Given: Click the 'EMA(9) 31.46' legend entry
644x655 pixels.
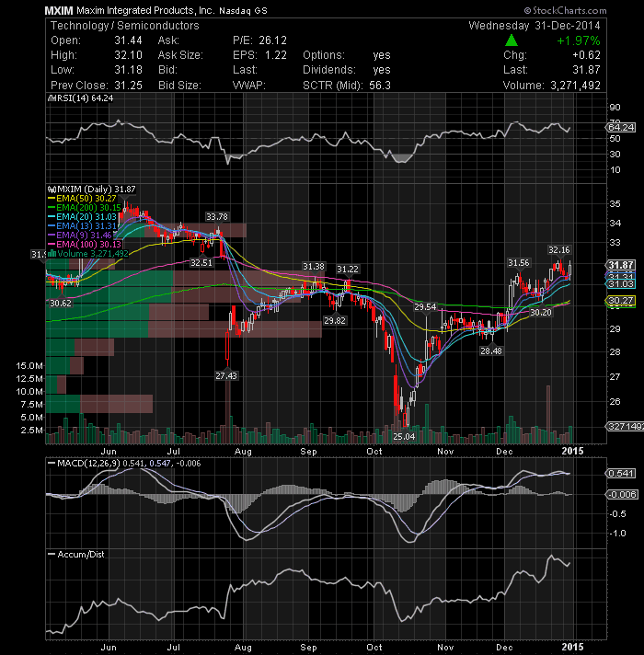Looking at the screenshot, I should (84, 236).
